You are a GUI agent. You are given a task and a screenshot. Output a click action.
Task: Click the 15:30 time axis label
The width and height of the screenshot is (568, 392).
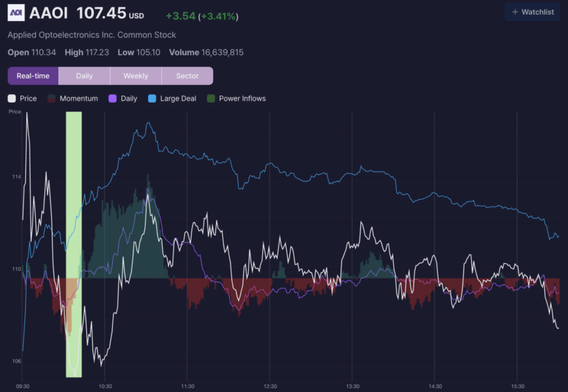pos(518,386)
